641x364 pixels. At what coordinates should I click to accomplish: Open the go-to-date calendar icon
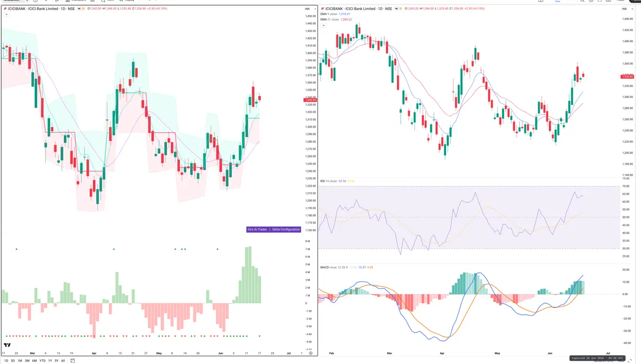[72, 361]
